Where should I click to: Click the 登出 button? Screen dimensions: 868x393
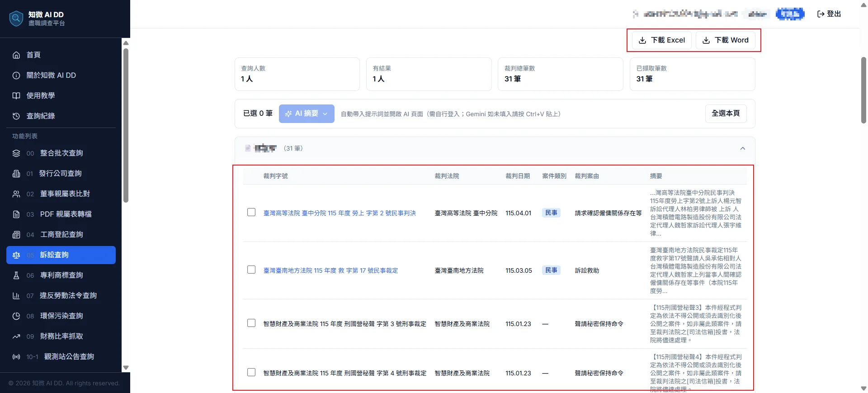(829, 14)
